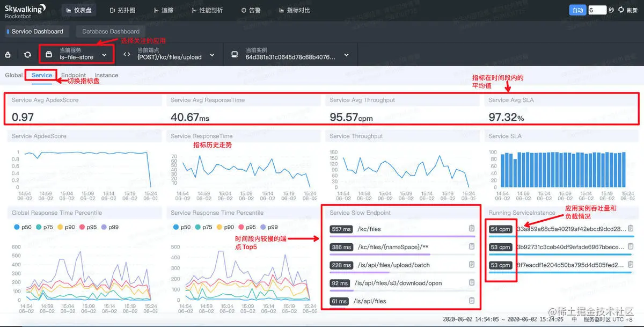644x327 pixels.
Task: Click the 当前实例 monitor icon
Action: pyautogui.click(x=235, y=55)
